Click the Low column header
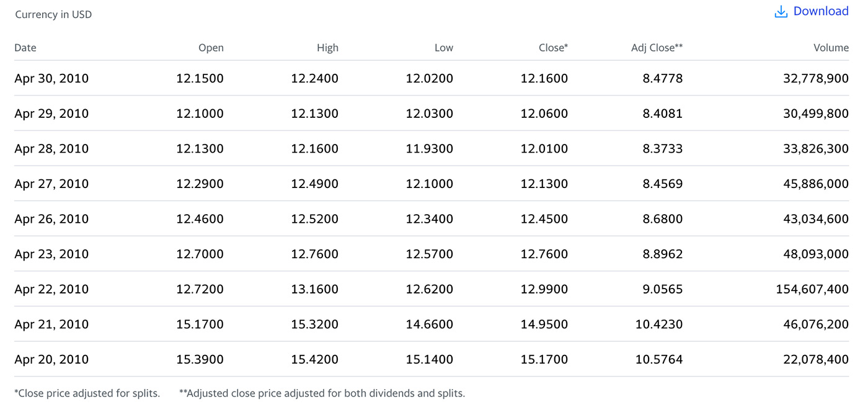The height and width of the screenshot is (412, 868). pyautogui.click(x=443, y=48)
